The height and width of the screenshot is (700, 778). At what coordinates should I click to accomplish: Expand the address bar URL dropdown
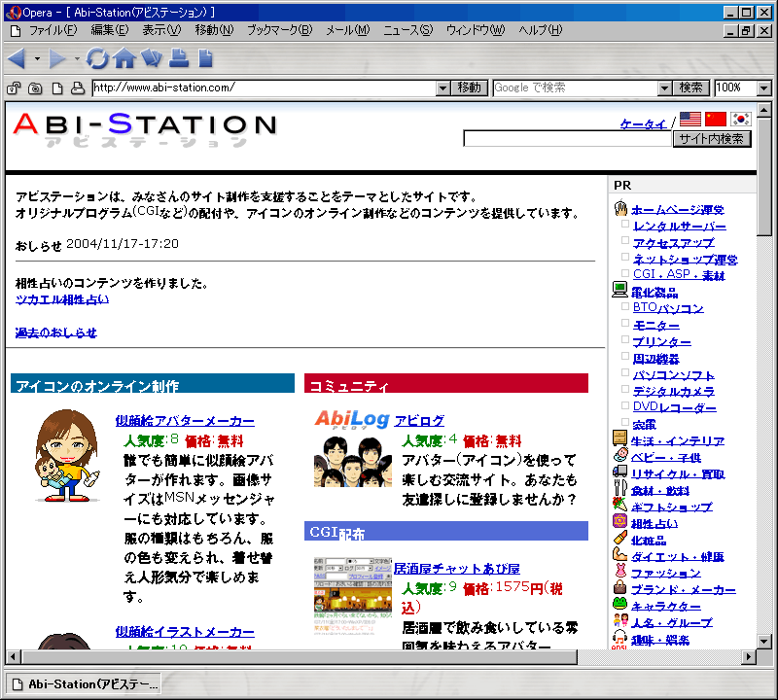pyautogui.click(x=443, y=88)
